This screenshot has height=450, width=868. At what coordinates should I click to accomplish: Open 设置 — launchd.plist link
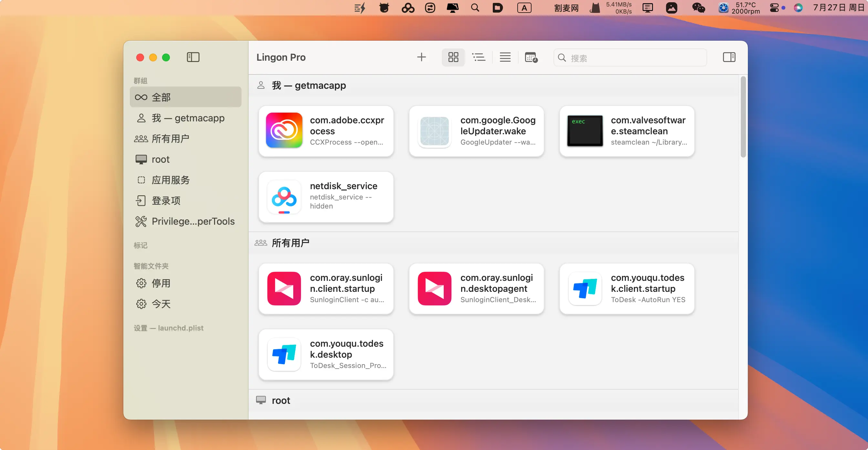point(169,328)
